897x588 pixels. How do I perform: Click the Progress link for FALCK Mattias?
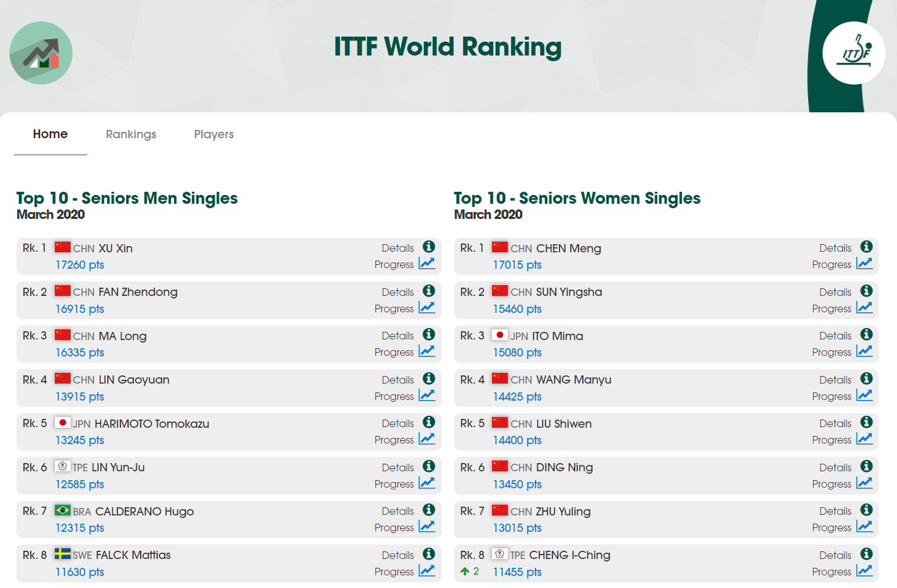(394, 572)
